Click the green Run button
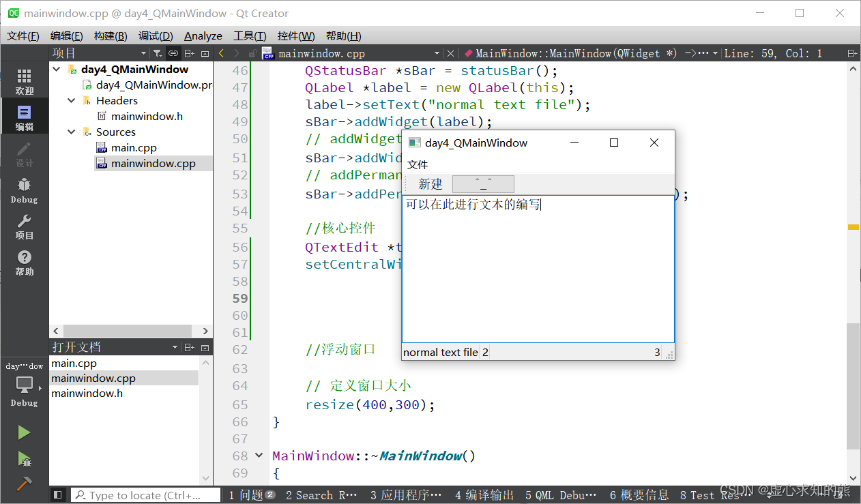This screenshot has height=504, width=861. coord(24,432)
